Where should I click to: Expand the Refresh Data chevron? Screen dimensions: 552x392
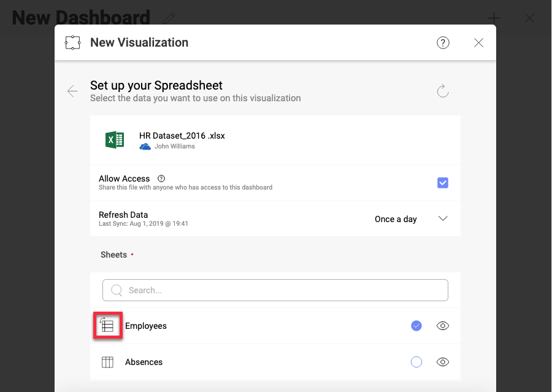coord(443,219)
